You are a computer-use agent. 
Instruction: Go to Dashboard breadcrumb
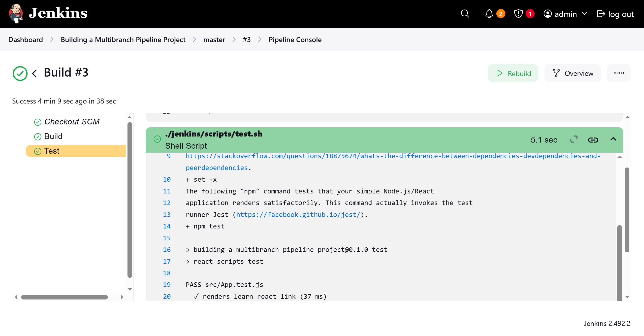pos(25,40)
